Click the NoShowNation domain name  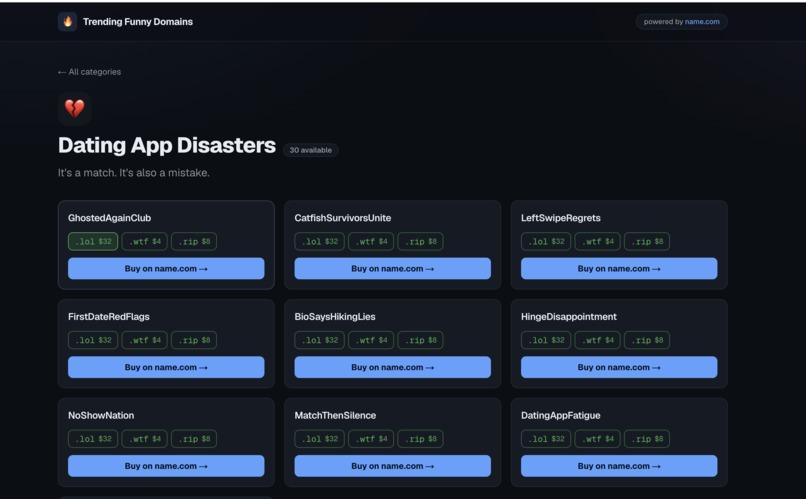(x=101, y=415)
